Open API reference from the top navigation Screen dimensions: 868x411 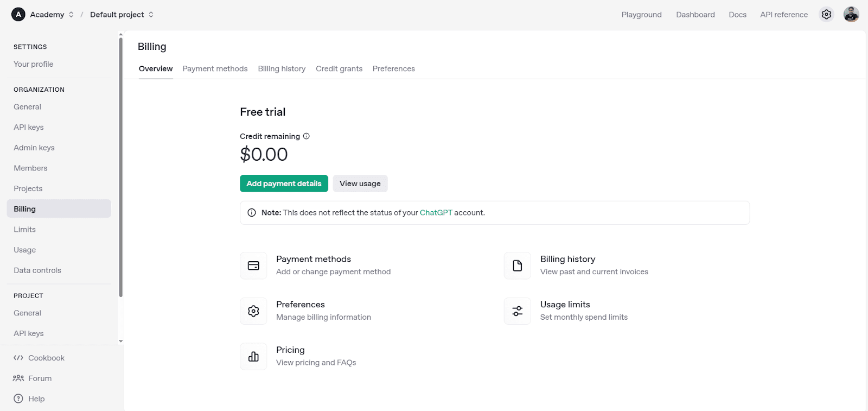[x=784, y=15]
